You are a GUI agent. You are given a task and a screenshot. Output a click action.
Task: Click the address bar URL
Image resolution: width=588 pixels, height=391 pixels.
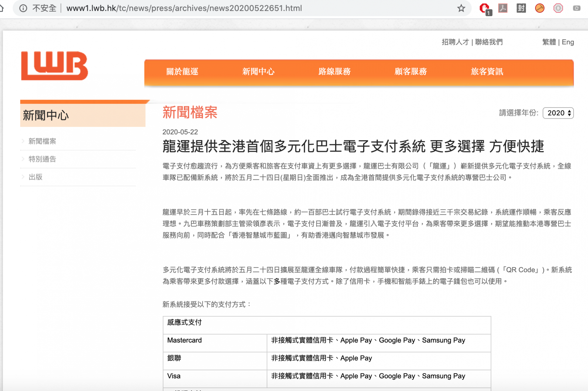184,8
